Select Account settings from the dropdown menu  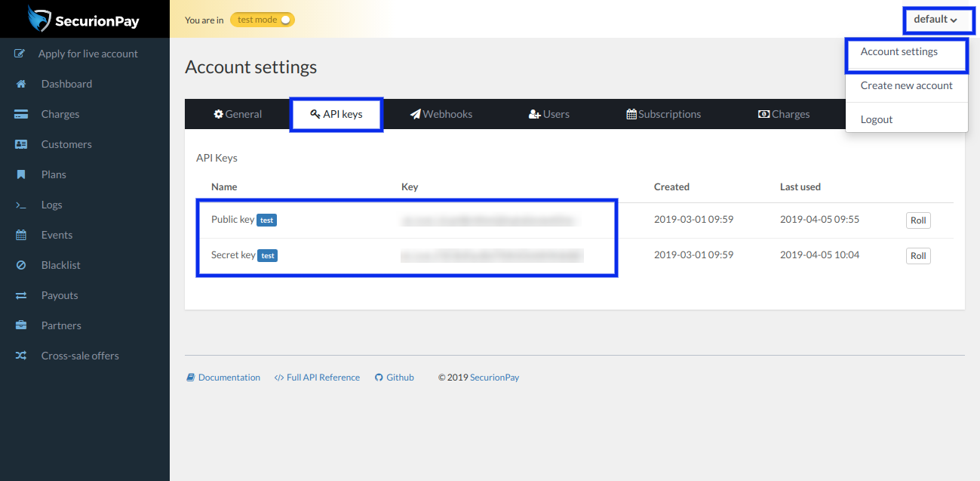pos(899,52)
